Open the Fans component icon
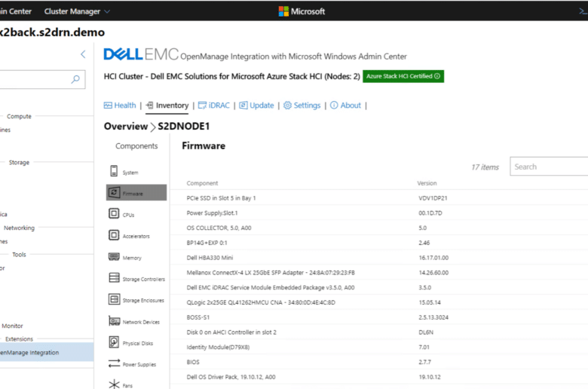 tap(114, 384)
